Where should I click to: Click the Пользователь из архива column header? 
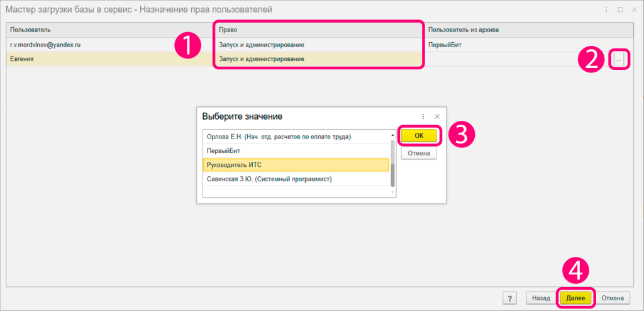pyautogui.click(x=529, y=30)
